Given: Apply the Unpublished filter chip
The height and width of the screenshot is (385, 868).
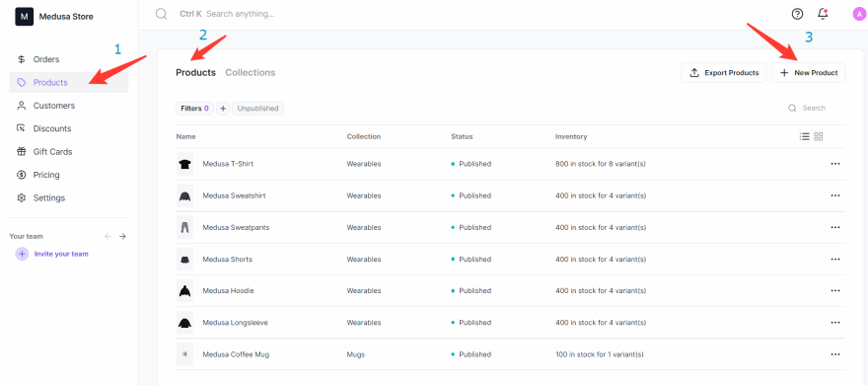Looking at the screenshot, I should point(258,109).
